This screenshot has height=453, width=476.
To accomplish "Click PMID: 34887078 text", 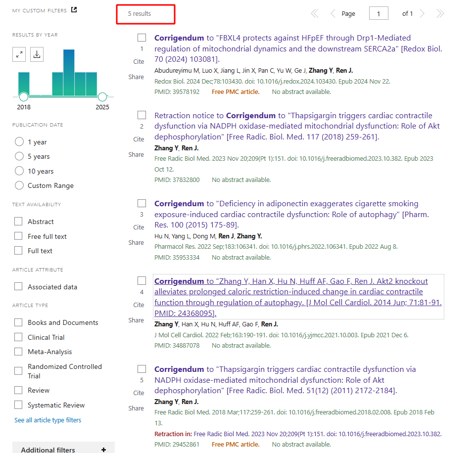I will click(177, 346).
